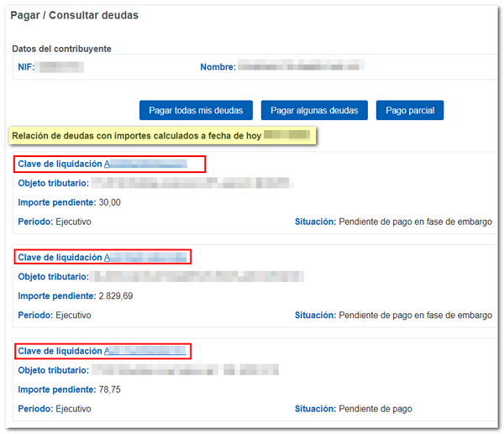
Task: Click the 'Pagar todas mis deudas' button
Action: click(196, 110)
